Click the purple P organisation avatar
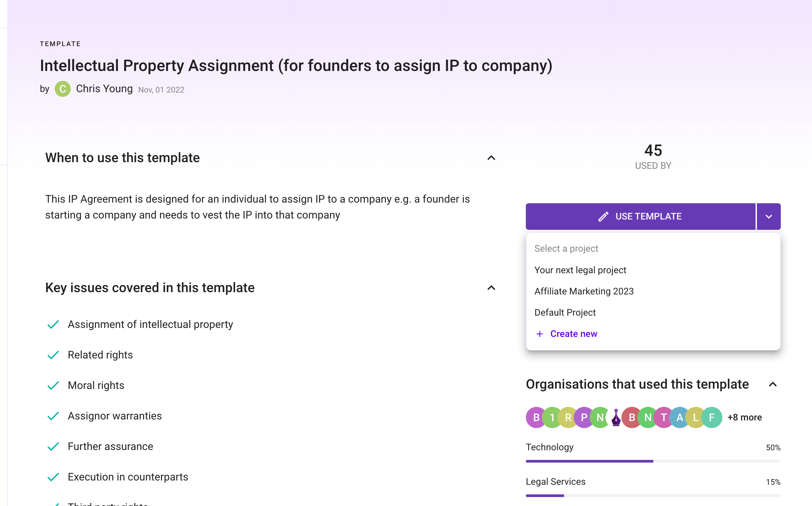This screenshot has width=812, height=506. pyautogui.click(x=584, y=417)
